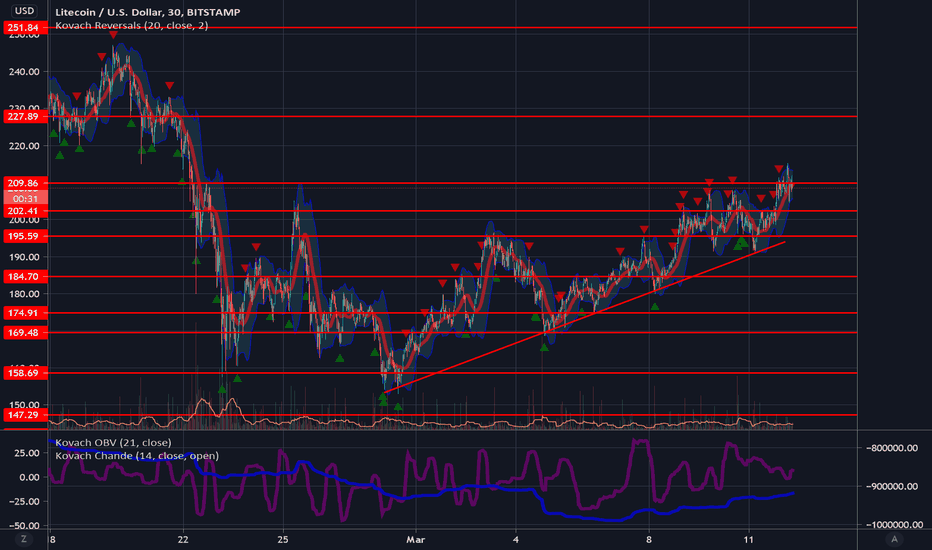Click the 251.84 price level label
Screen dimensions: 932x550
click(x=24, y=27)
